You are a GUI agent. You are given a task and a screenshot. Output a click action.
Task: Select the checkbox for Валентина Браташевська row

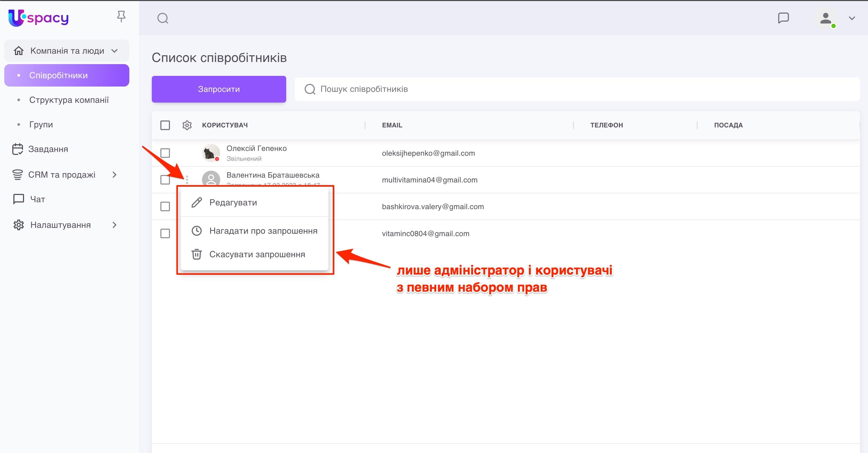tap(165, 179)
